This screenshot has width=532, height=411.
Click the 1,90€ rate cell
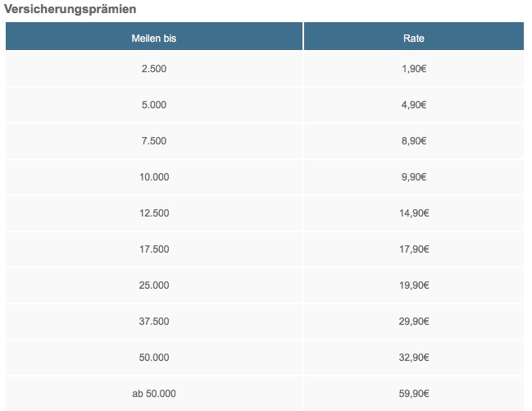click(414, 69)
